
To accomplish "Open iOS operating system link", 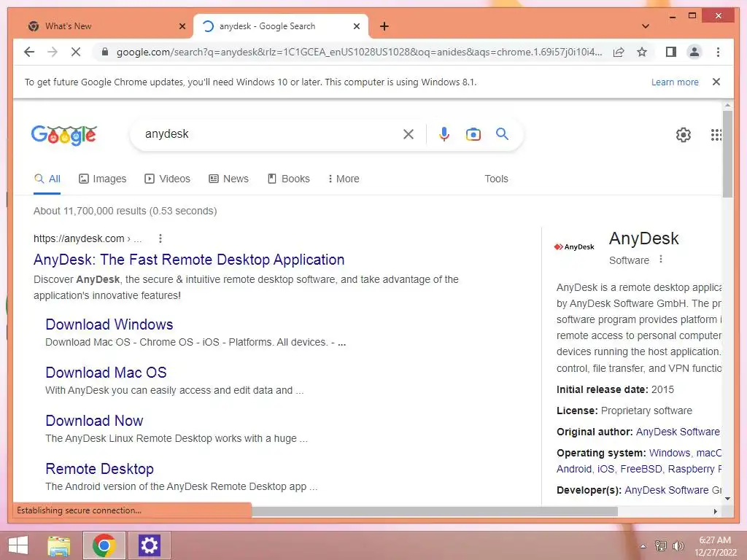I will (606, 469).
